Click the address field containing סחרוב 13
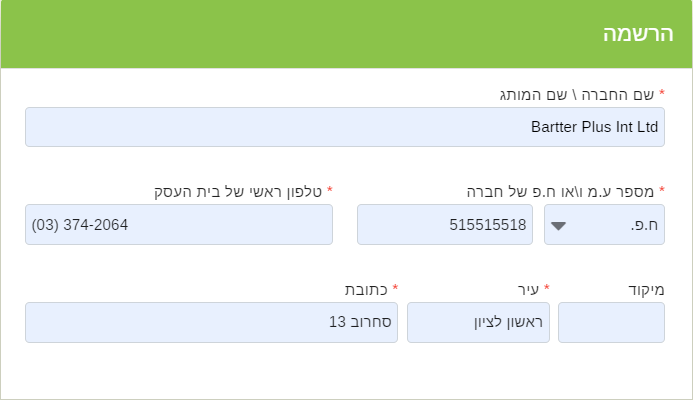The width and height of the screenshot is (693, 400). click(211, 322)
